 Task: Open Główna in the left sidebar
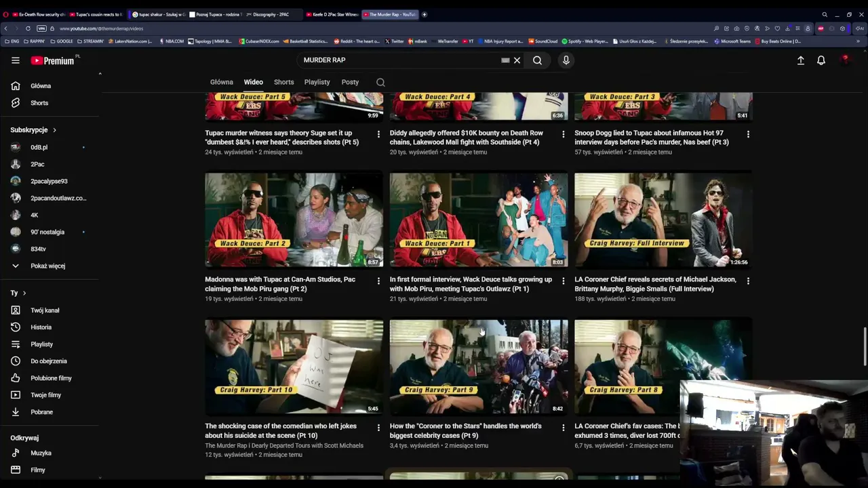pos(41,86)
